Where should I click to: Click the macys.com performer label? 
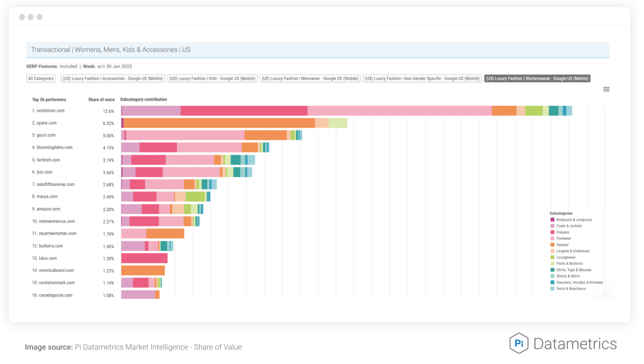point(45,197)
